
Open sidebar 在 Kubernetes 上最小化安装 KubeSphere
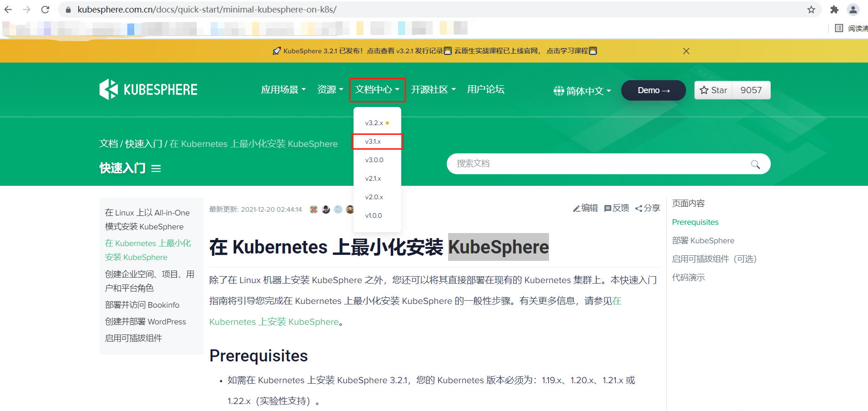click(x=148, y=250)
